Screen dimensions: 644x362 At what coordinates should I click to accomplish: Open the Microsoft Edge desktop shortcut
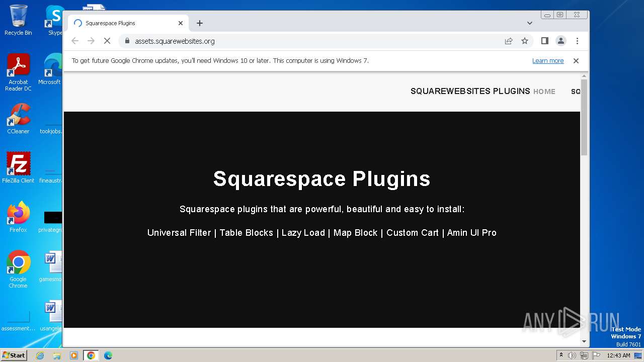pos(50,69)
